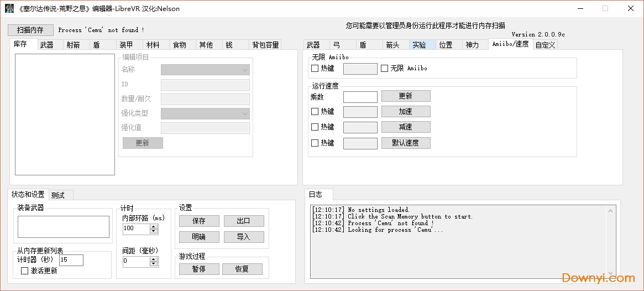Click the Amiibo hotkey input box
The height and width of the screenshot is (291, 644).
(x=360, y=69)
